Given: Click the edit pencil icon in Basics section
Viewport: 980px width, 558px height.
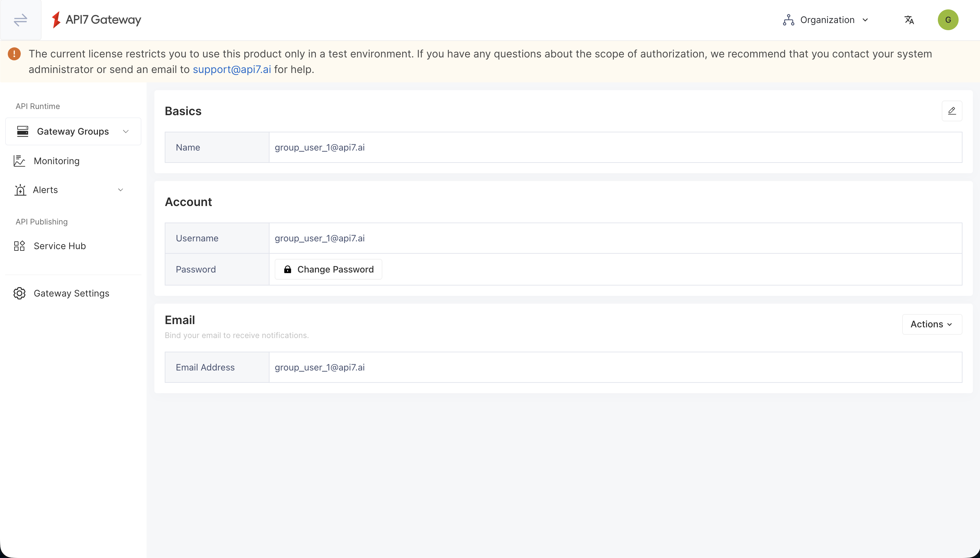Looking at the screenshot, I should (952, 111).
